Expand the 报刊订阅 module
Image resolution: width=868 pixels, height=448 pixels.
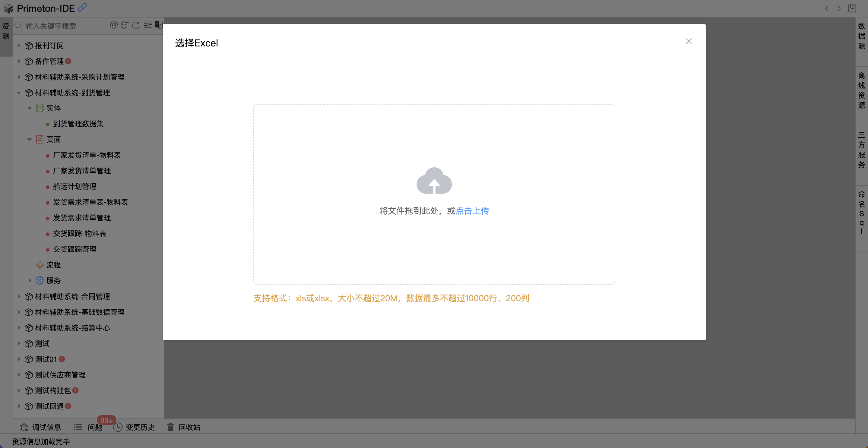pyautogui.click(x=19, y=46)
